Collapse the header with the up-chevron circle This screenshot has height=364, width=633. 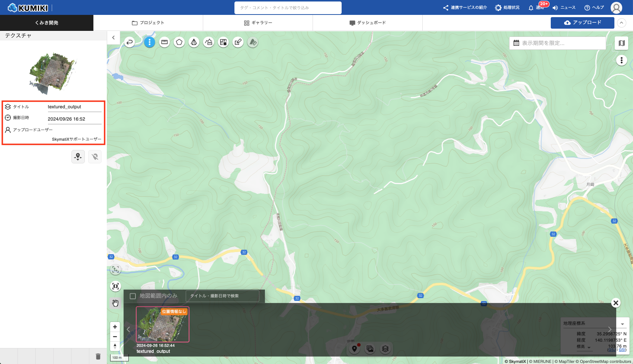tap(621, 23)
